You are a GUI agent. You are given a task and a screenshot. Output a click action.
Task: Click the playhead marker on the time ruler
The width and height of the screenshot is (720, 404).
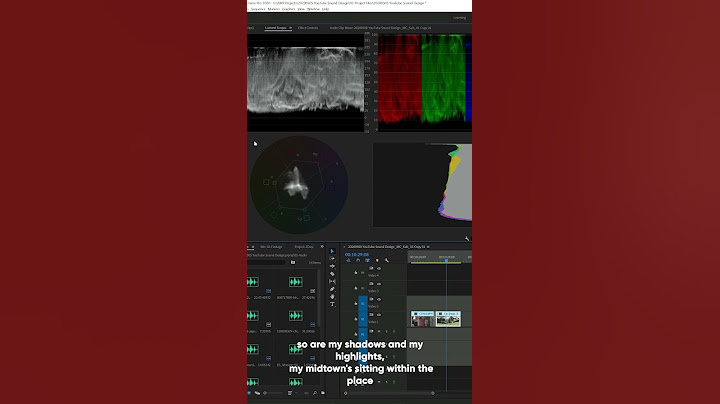[446, 260]
